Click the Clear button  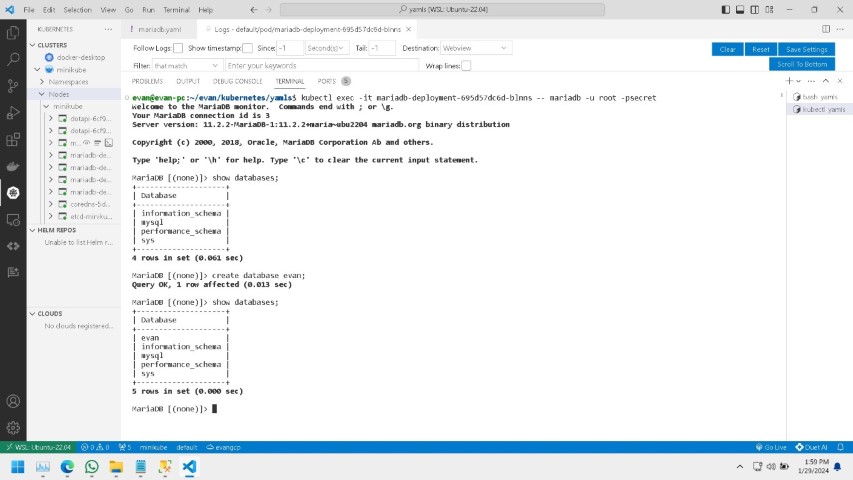click(727, 49)
